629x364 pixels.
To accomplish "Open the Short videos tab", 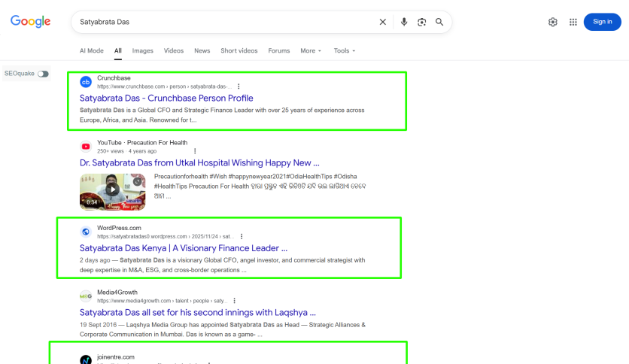I will [x=239, y=51].
